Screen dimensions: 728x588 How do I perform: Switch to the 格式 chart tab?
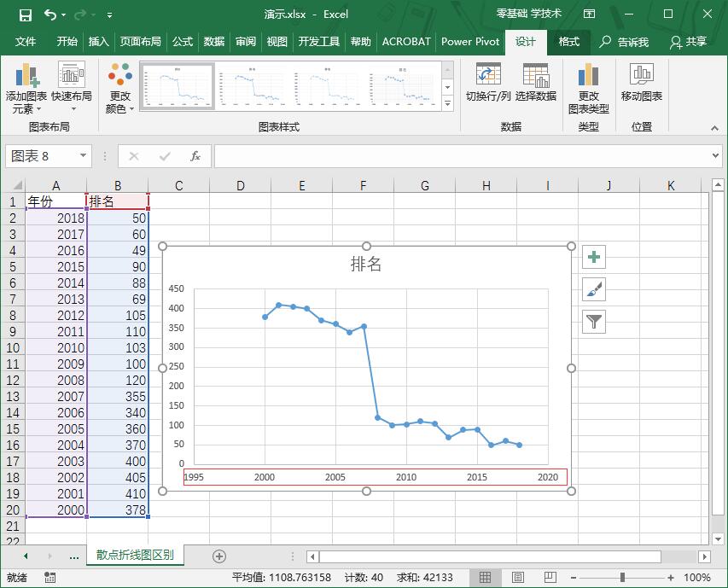568,42
